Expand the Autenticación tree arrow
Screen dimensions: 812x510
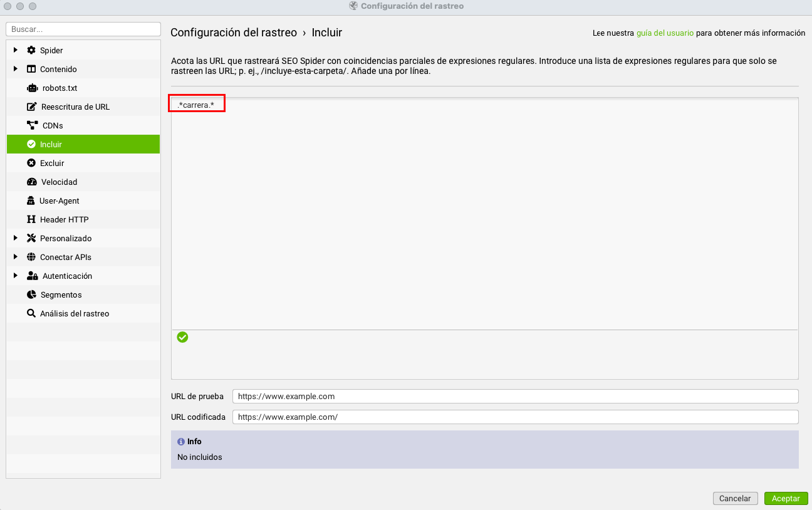click(16, 276)
